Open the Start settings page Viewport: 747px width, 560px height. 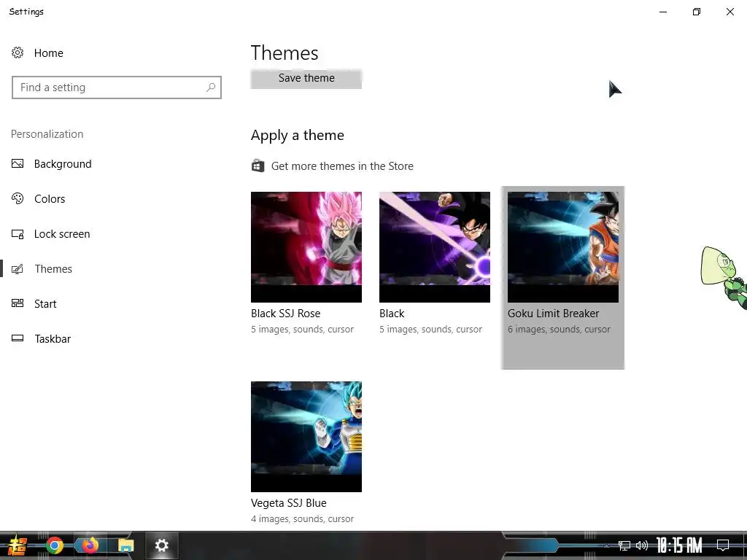pyautogui.click(x=45, y=304)
